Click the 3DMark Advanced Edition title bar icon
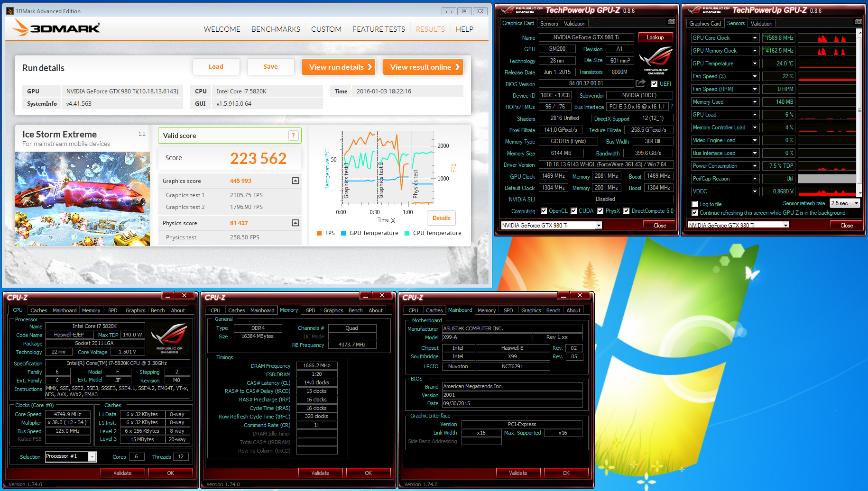868x491 pixels. [x=9, y=11]
